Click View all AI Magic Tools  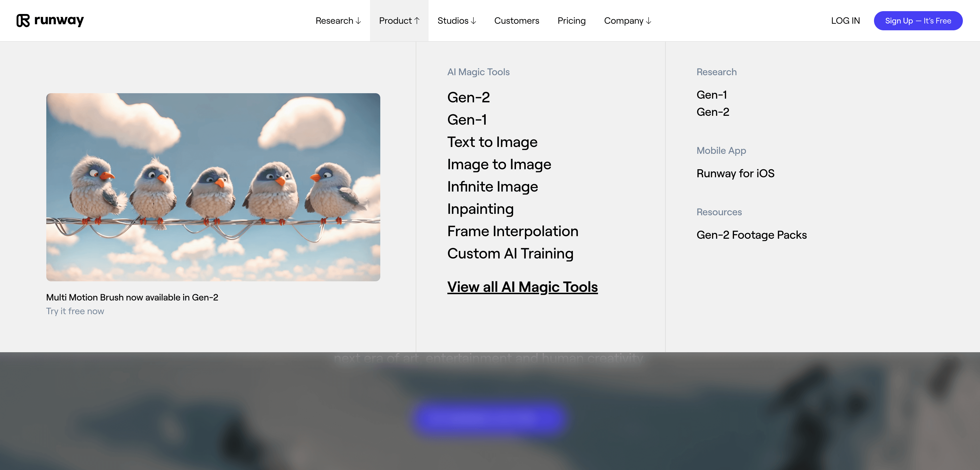[522, 287]
